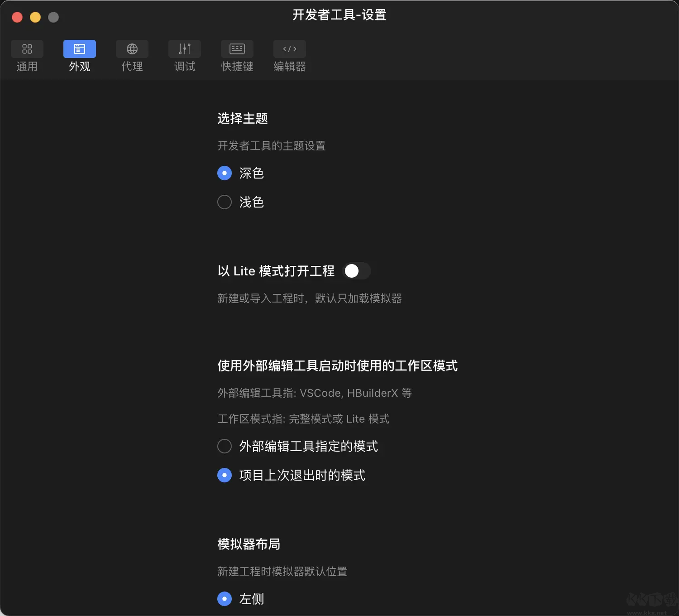Switch to the 外观 tab
Image resolution: width=679 pixels, height=616 pixels.
tap(79, 57)
